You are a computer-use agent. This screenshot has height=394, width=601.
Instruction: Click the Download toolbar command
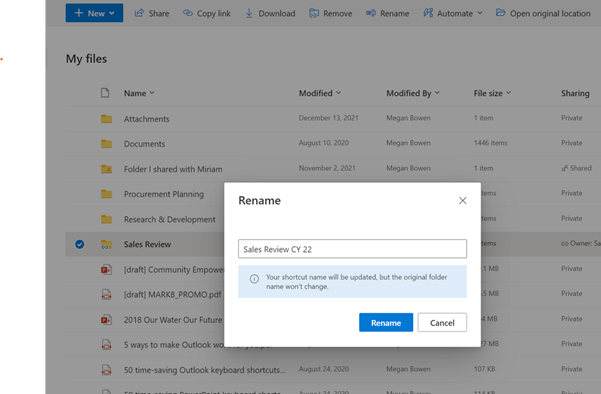[x=270, y=13]
